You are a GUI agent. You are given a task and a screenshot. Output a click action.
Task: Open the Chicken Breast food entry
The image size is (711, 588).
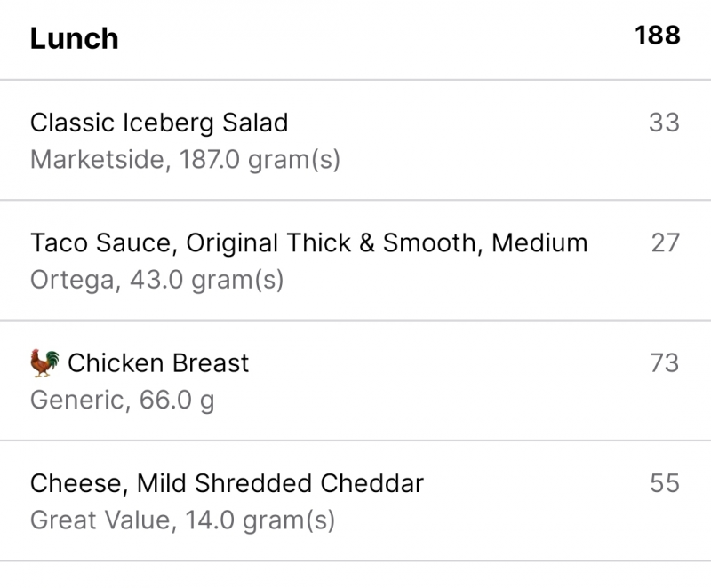coord(158,362)
